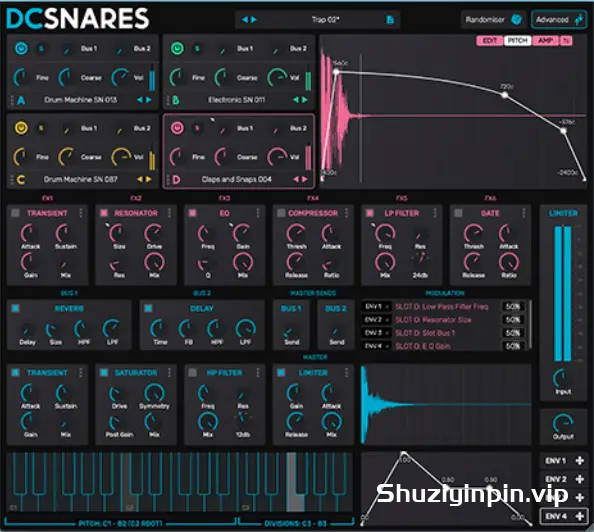Add modulation with ENV 1 plus icon

pyautogui.click(x=579, y=460)
